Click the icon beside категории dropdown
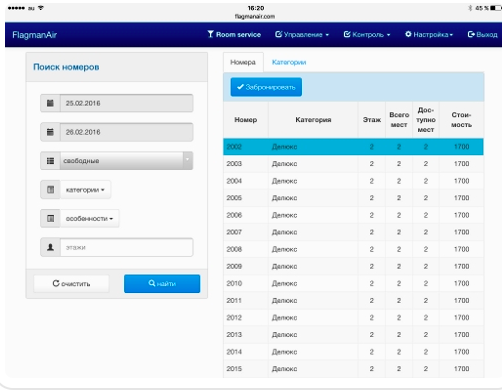This screenshot has width=502, height=391. 50,190
